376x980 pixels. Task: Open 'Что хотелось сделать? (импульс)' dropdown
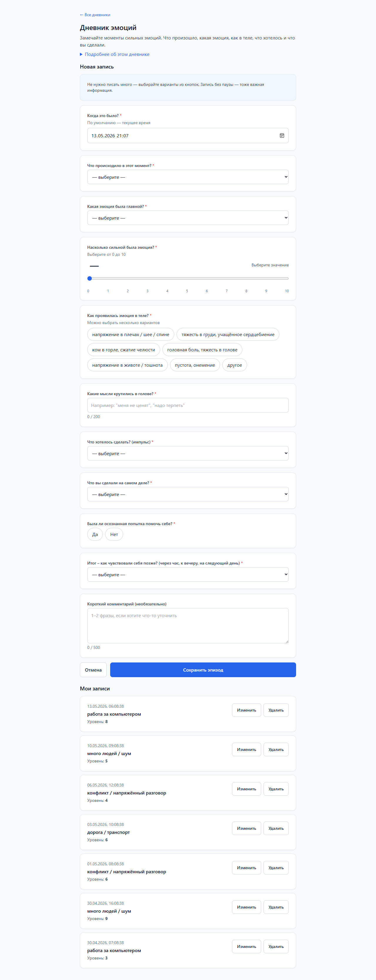188,453
